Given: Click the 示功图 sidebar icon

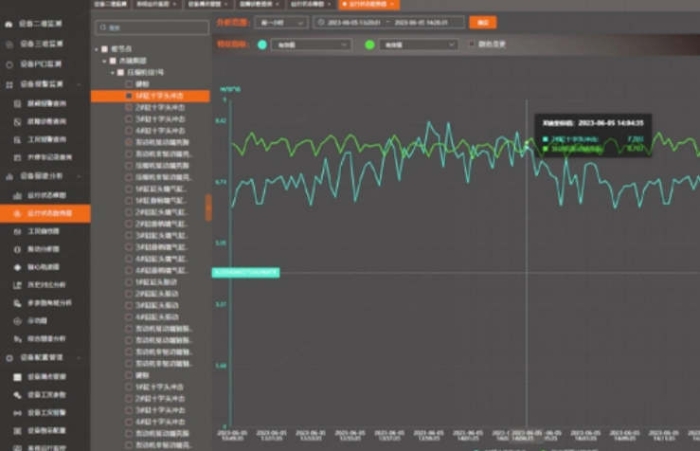Looking at the screenshot, I should [17, 321].
